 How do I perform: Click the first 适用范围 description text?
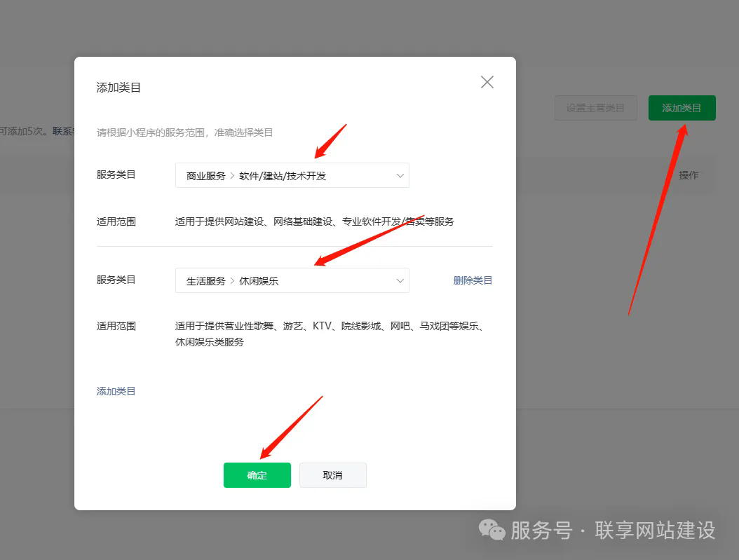click(315, 221)
